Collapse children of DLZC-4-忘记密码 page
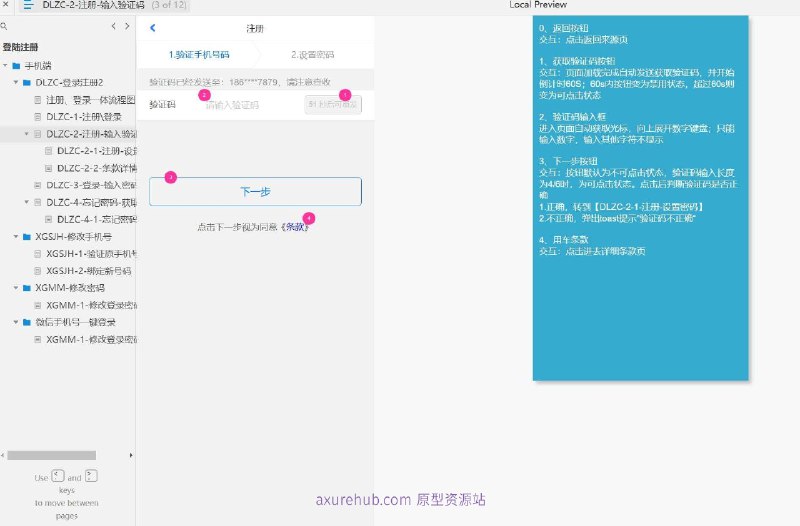Screen dimensions: 800x526 [27, 203]
